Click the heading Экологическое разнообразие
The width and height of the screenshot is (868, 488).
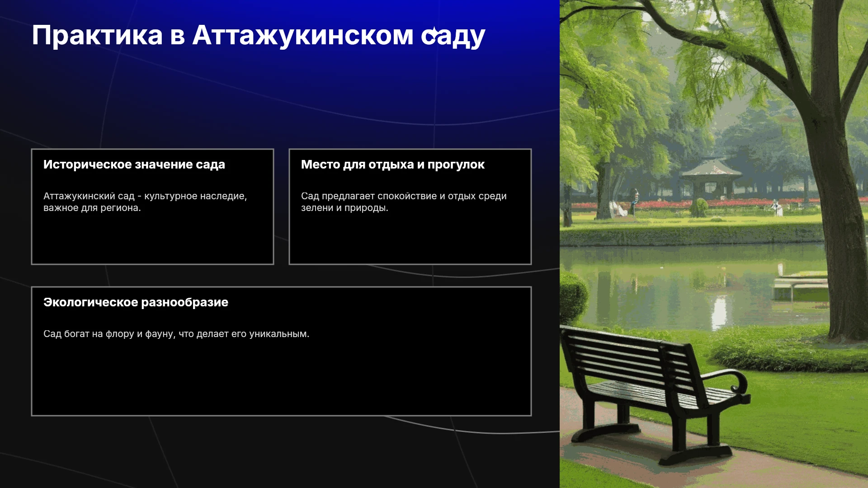pyautogui.click(x=136, y=302)
